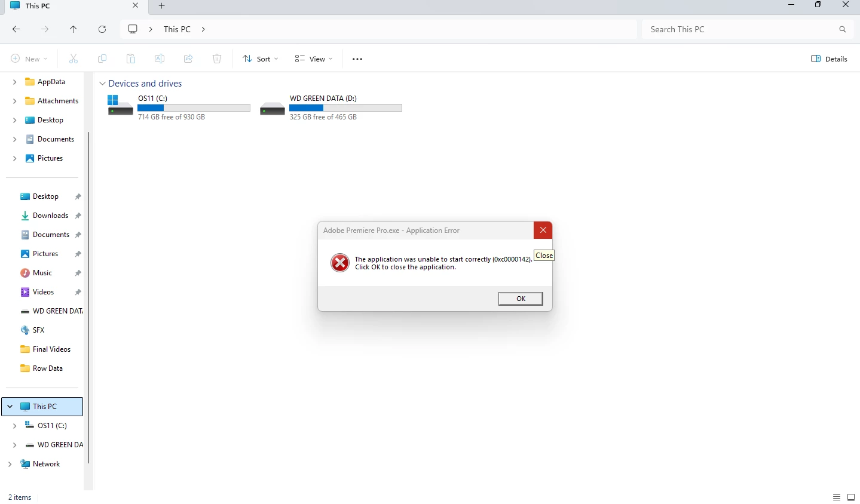Screen dimensions: 860x504
Task: Open pinned Documents in Quick access
Action: (x=51, y=235)
